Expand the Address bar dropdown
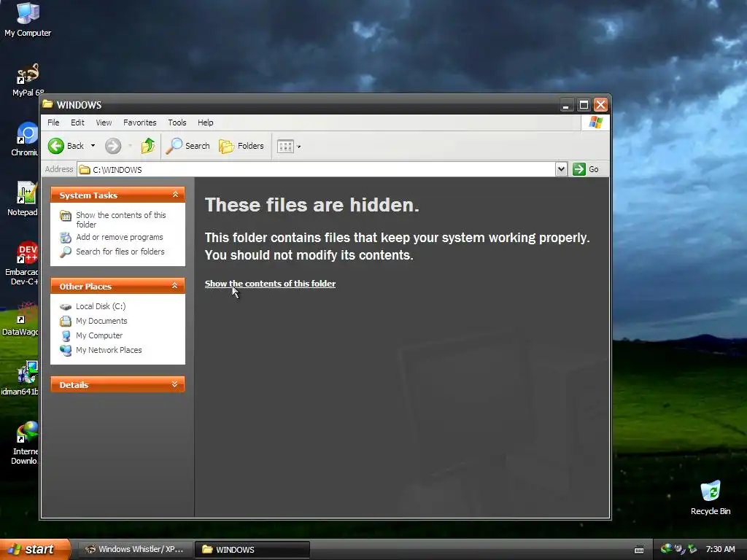 (x=561, y=169)
